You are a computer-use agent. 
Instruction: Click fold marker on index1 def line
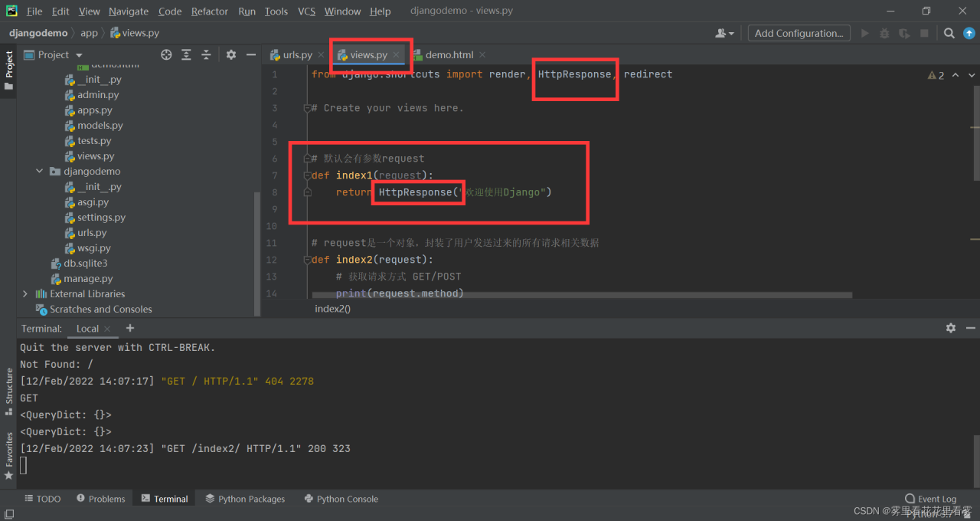[x=306, y=175]
